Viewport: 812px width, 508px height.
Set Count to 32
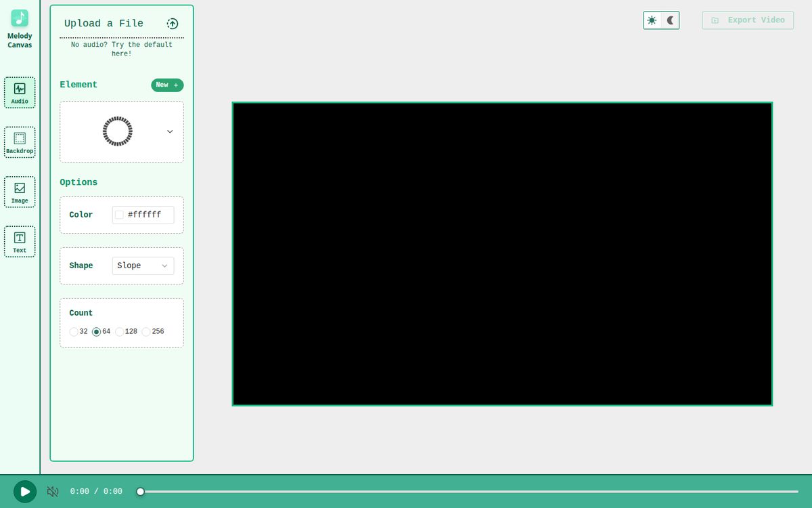click(74, 332)
